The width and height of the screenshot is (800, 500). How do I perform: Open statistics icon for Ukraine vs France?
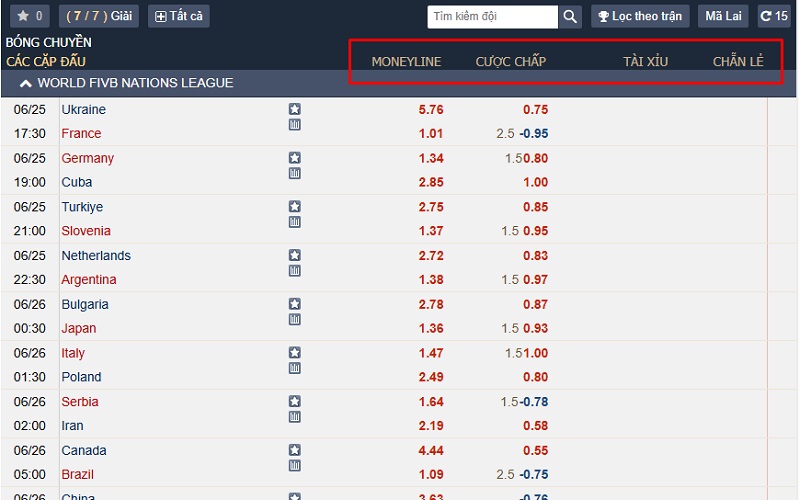point(294,125)
